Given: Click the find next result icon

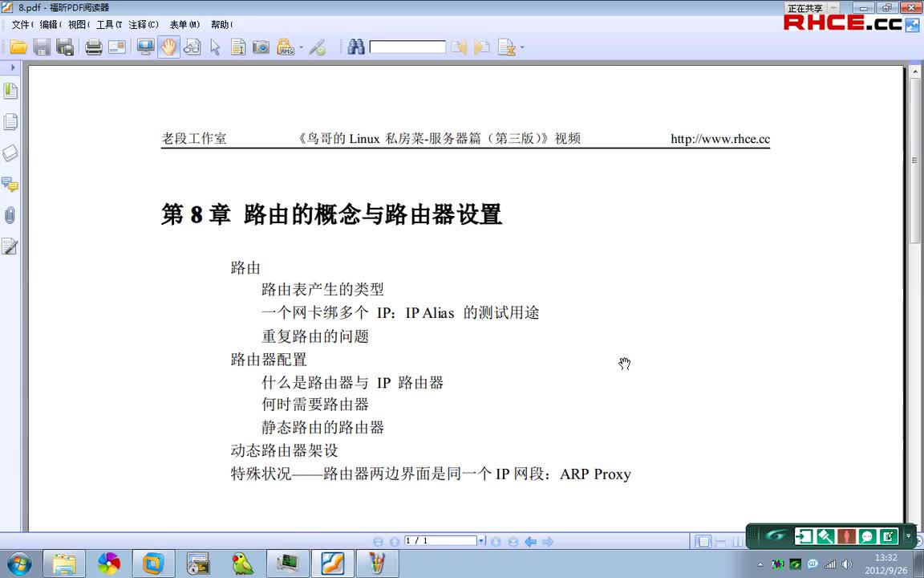Looking at the screenshot, I should pos(482,47).
